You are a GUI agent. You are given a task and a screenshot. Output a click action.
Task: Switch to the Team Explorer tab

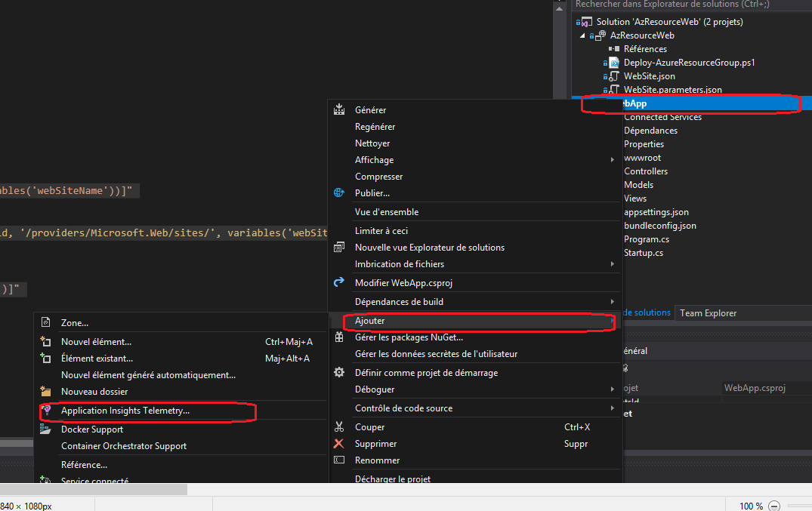708,312
